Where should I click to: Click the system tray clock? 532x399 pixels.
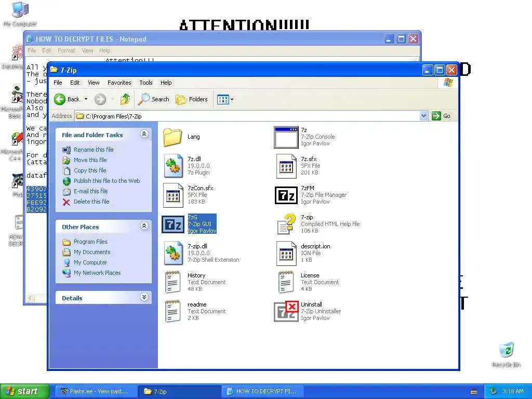coord(513,391)
